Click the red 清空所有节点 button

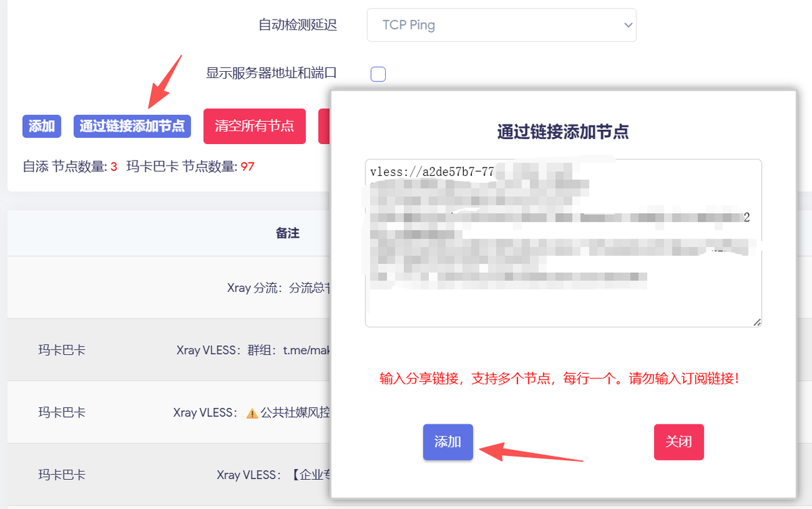pos(254,126)
